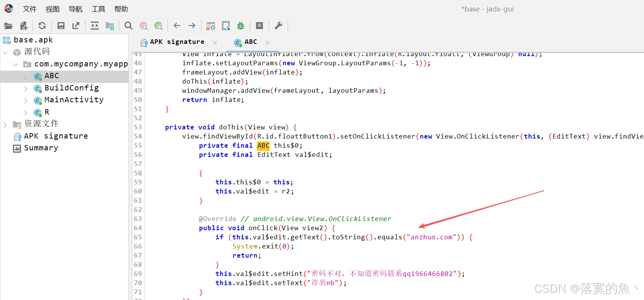Expand the ABC class node
This screenshot has width=644, height=300.
click(26, 77)
